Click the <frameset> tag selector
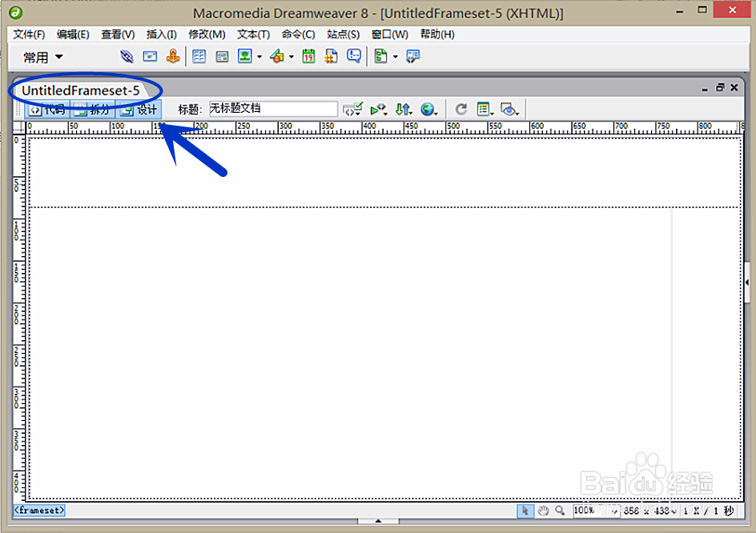The image size is (756, 533). 39,510
